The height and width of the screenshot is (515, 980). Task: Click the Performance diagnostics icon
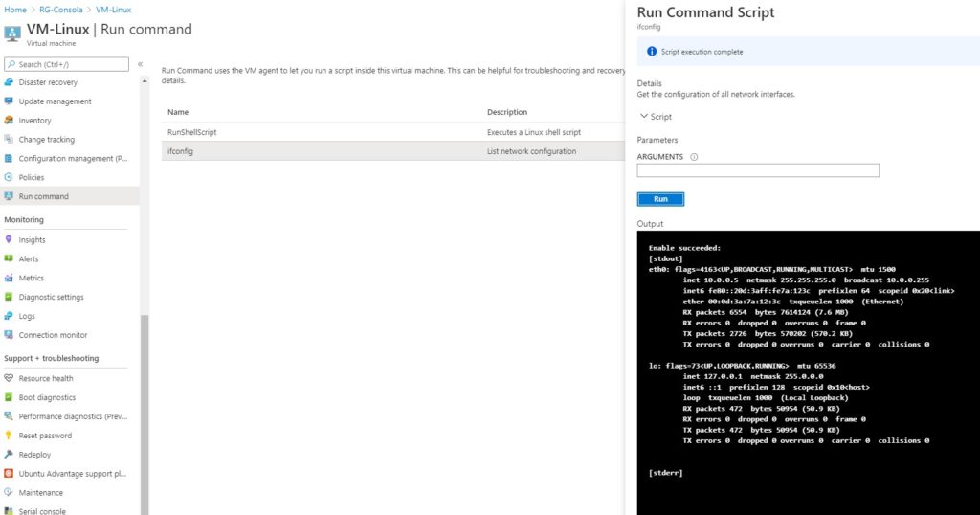(9, 416)
